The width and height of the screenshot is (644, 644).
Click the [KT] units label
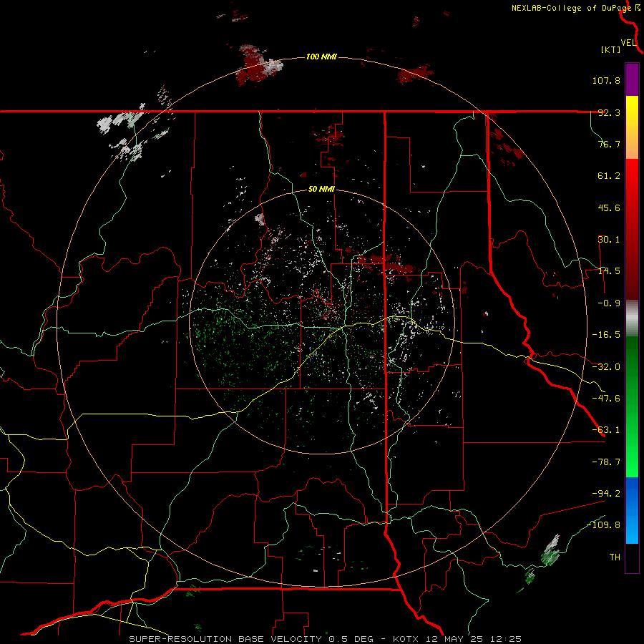[x=611, y=49]
